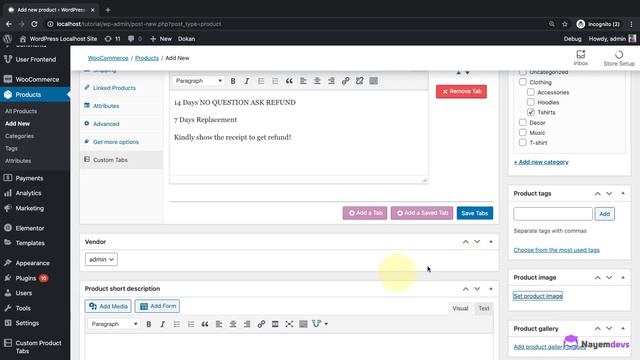Insert link in short description editor
This screenshot has height=360, width=640.
261,324
